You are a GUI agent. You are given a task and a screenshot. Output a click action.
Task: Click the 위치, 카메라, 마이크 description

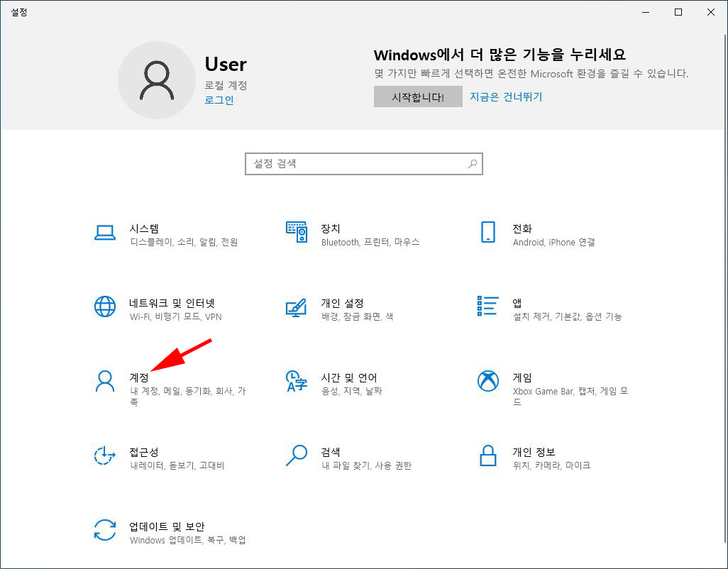coord(551,465)
